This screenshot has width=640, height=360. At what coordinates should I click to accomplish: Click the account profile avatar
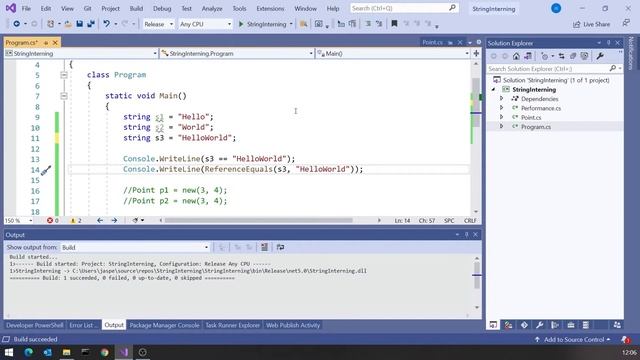(556, 8)
